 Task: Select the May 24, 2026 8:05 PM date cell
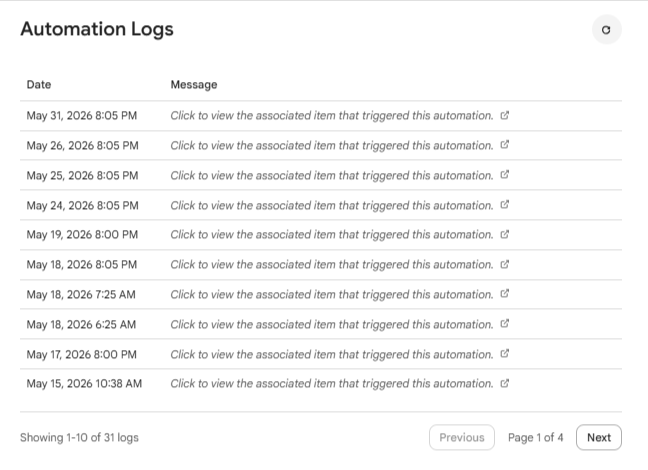pos(83,205)
